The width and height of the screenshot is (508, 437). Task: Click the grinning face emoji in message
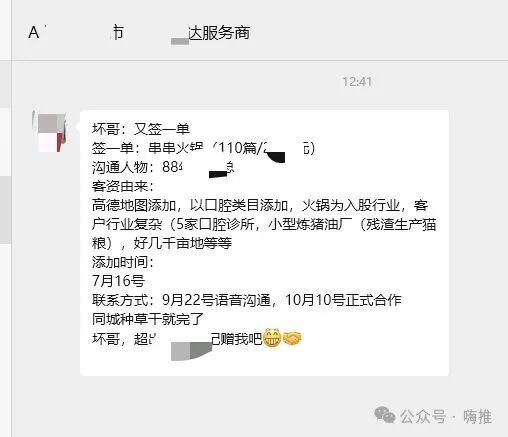[272, 338]
